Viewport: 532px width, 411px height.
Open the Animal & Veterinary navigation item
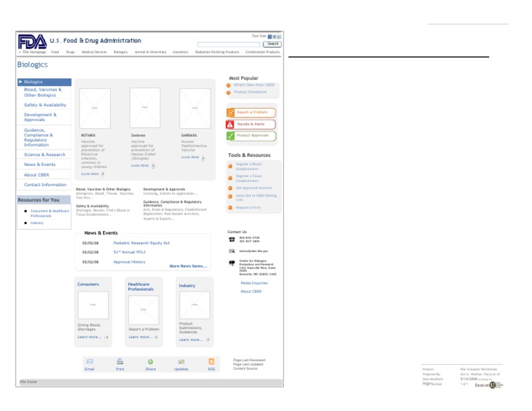150,52
